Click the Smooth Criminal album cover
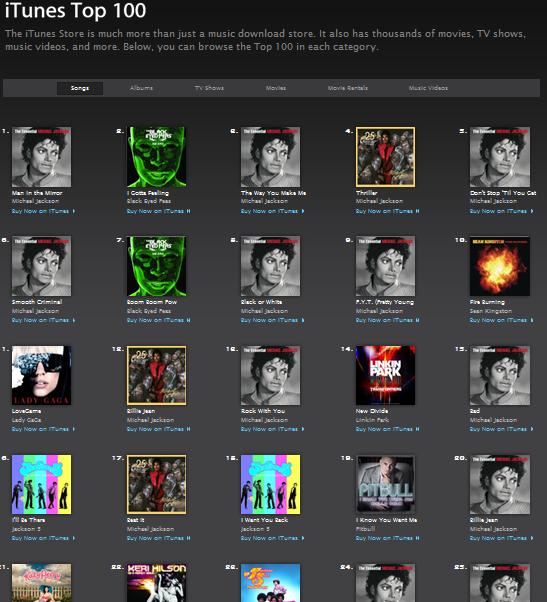Viewport: 547px width, 602px height. click(x=41, y=266)
